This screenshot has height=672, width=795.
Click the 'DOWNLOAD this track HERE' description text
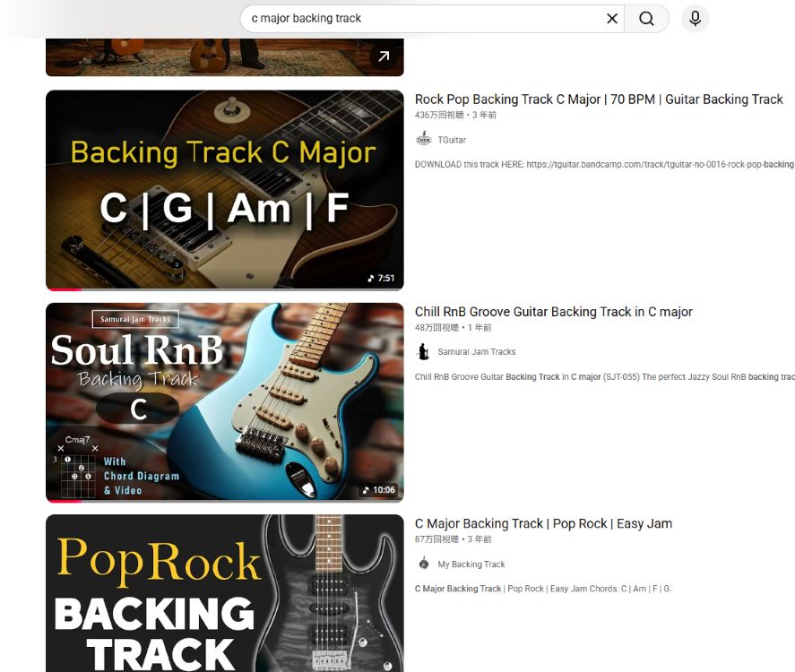604,164
